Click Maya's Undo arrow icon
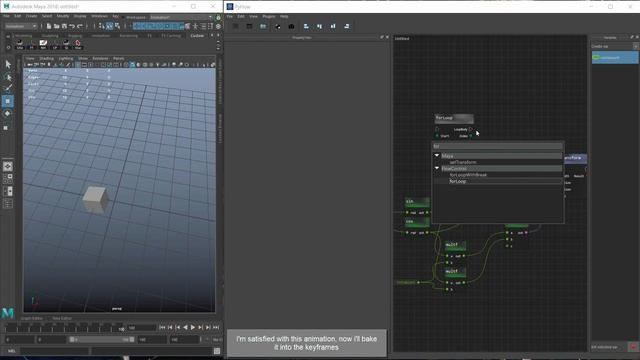 (72, 26)
